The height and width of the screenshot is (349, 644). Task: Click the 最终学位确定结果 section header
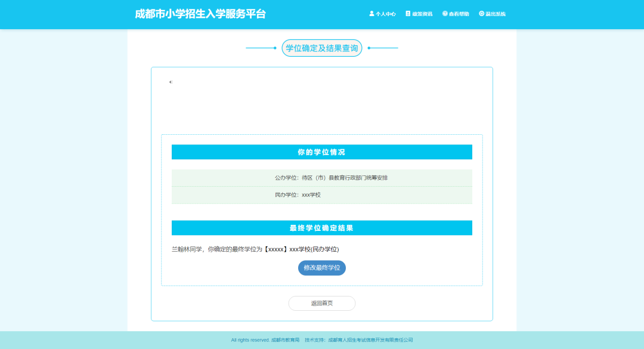(322, 228)
